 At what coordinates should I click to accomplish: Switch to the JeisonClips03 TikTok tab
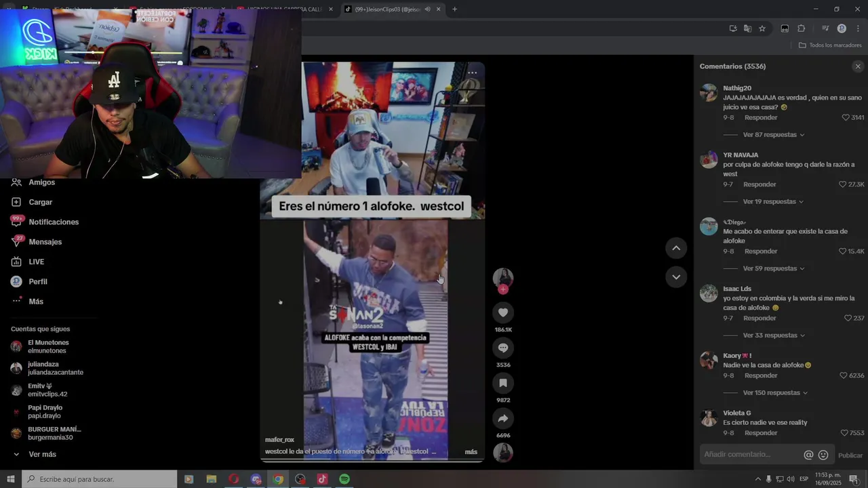pyautogui.click(x=386, y=9)
